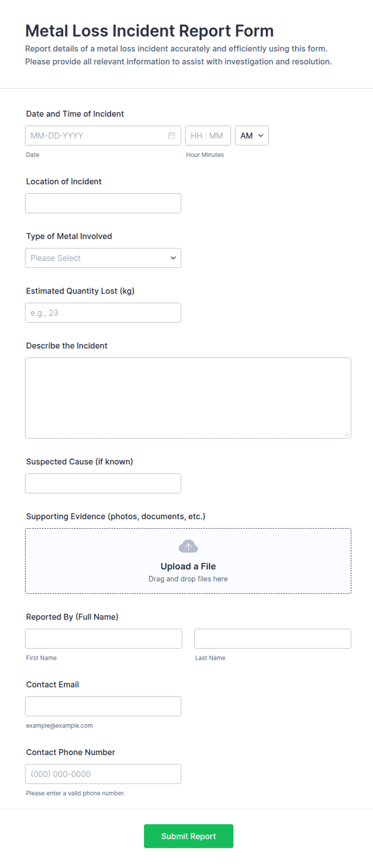The image size is (373, 868).
Task: Open the calendar picker icon in Date field
Action: [x=172, y=136]
